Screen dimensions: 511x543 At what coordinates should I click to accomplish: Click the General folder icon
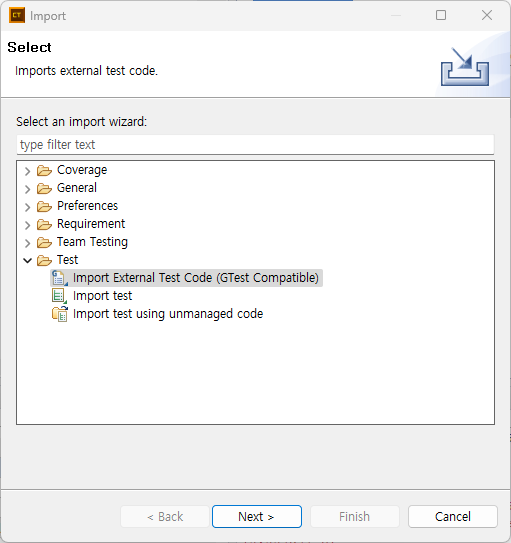44,188
